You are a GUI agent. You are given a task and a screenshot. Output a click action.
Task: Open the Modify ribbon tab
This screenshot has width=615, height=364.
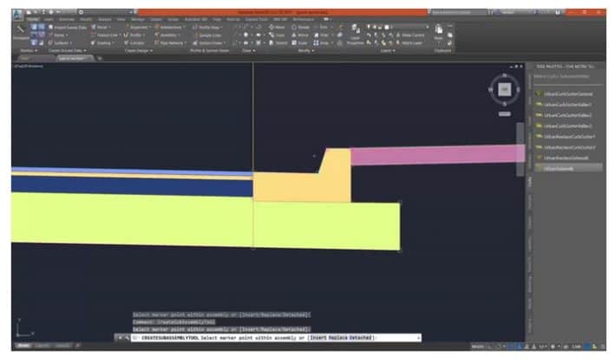click(x=86, y=19)
